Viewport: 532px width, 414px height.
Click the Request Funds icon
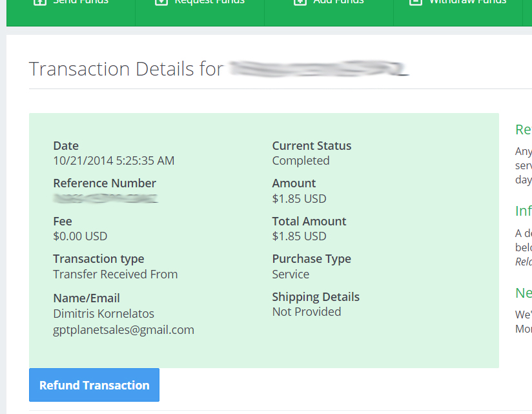point(161,2)
